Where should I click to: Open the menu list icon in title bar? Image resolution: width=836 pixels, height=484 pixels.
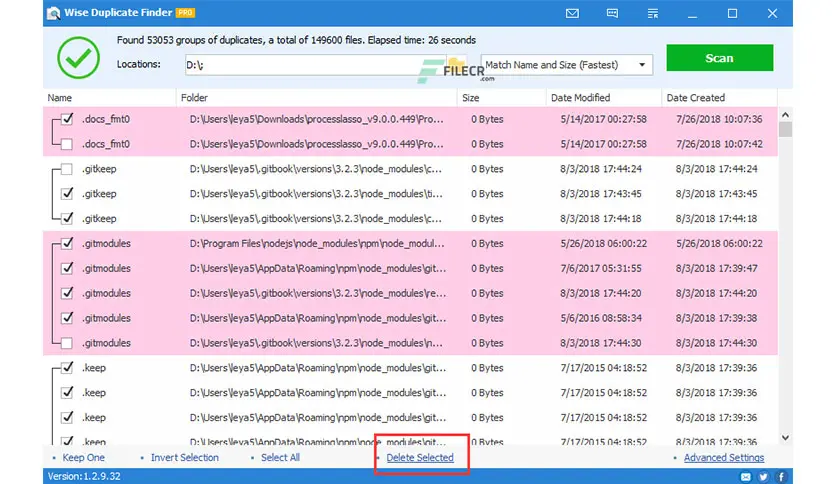pyautogui.click(x=653, y=13)
